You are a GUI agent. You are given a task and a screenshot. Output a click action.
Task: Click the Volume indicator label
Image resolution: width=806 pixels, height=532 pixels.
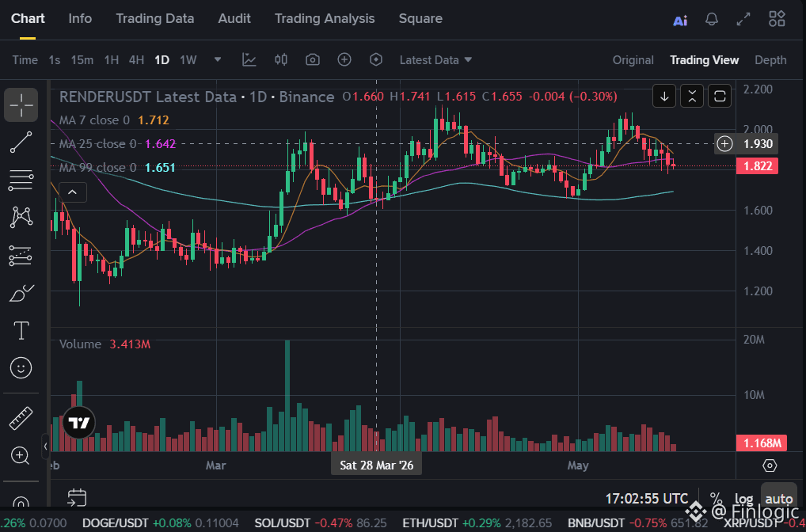[80, 344]
